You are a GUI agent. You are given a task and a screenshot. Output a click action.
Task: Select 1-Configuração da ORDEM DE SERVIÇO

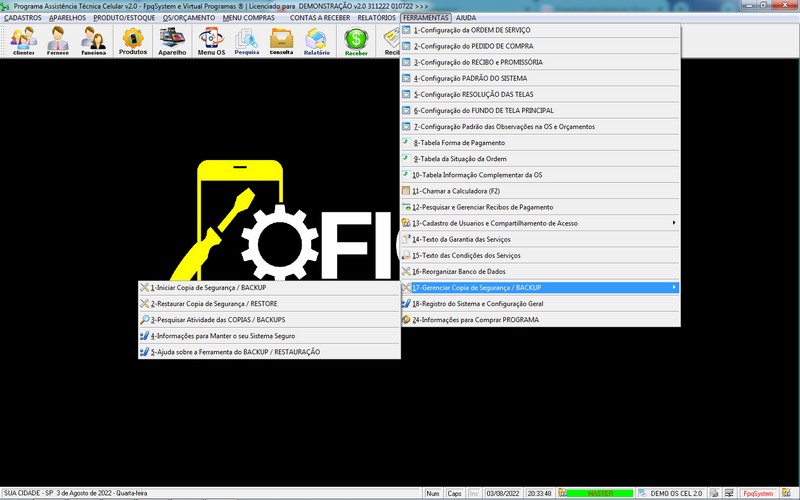pos(540,30)
